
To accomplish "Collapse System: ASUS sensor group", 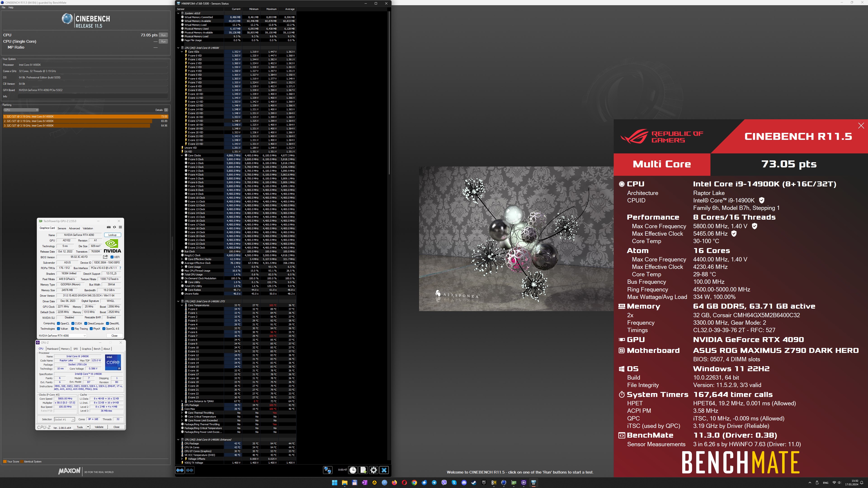I will point(178,13).
